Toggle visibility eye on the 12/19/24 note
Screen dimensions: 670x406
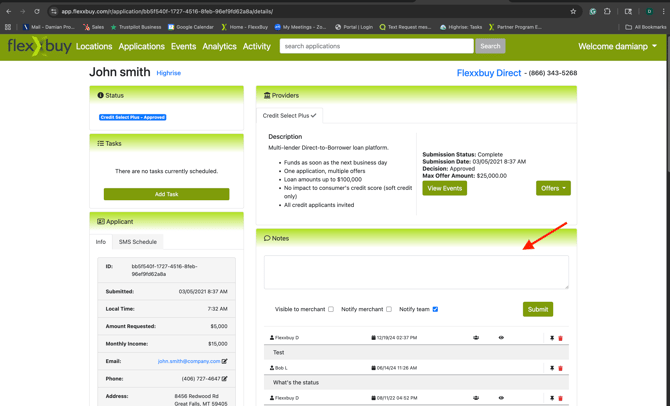click(x=501, y=338)
